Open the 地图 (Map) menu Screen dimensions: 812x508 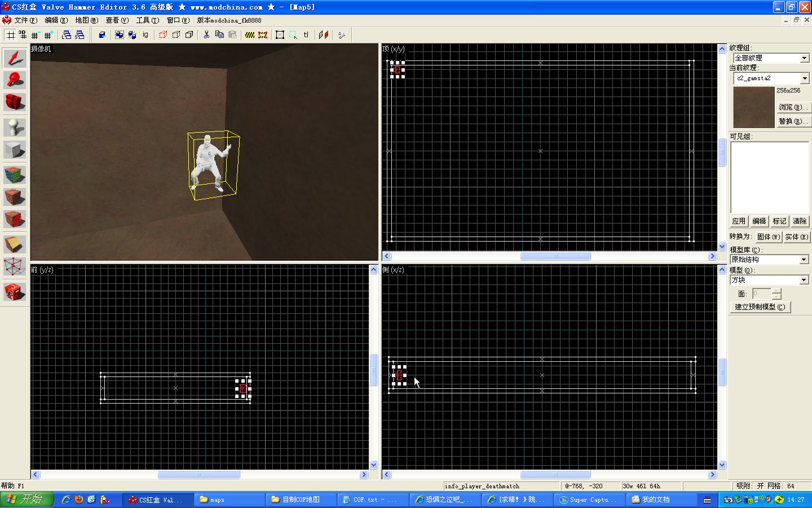click(x=86, y=20)
